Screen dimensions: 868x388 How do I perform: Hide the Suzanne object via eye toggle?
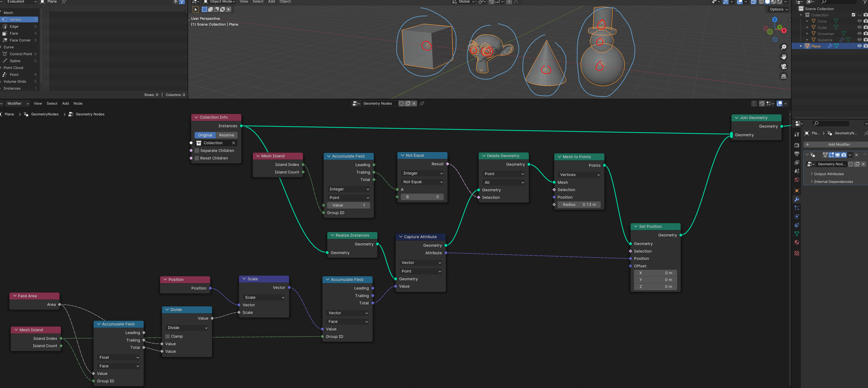click(x=859, y=40)
